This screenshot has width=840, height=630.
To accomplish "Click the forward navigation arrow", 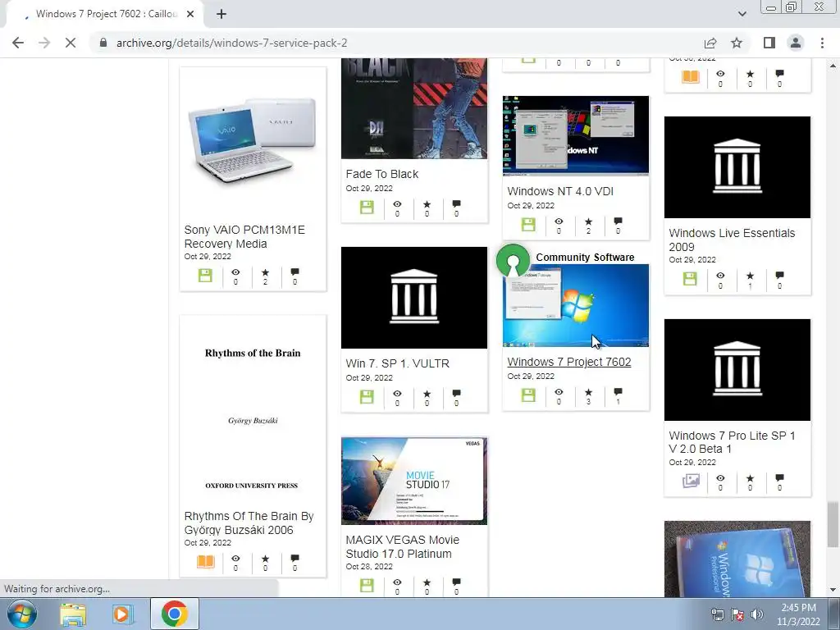I will coord(44,43).
